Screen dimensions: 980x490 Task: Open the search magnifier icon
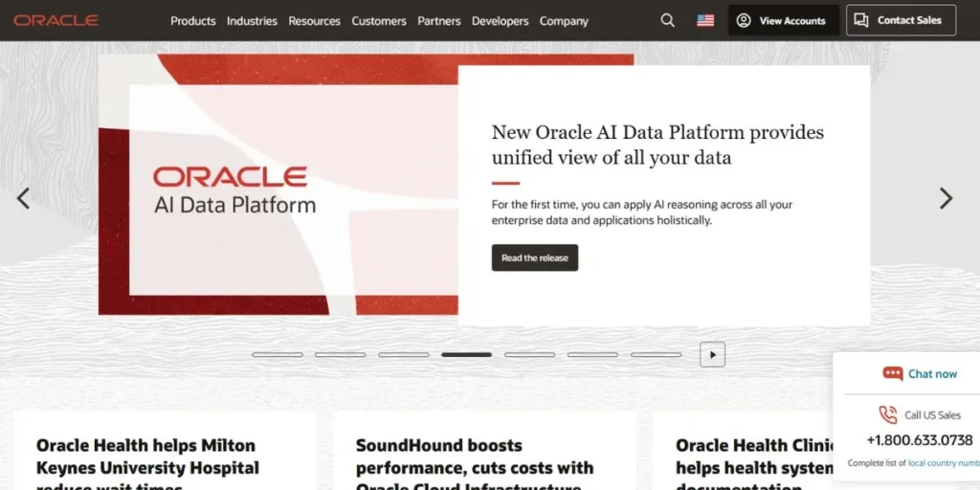667,21
